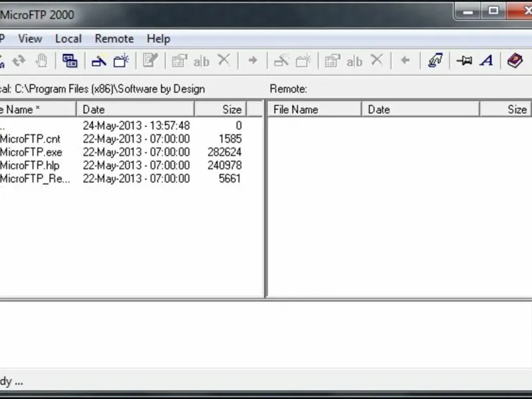The image size is (532, 399).
Task: Click the right-pointing upload arrow icon
Action: pyautogui.click(x=253, y=61)
